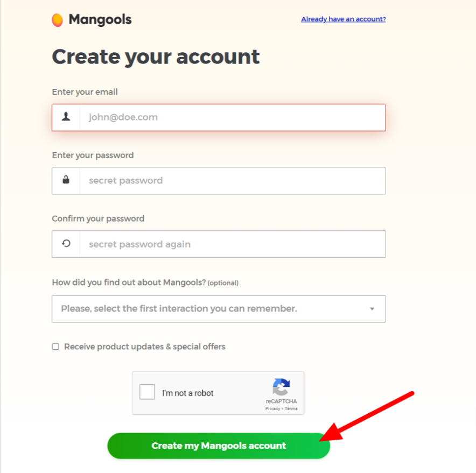Click the reCAPTCHA Terms link
476x473 pixels.
(291, 408)
